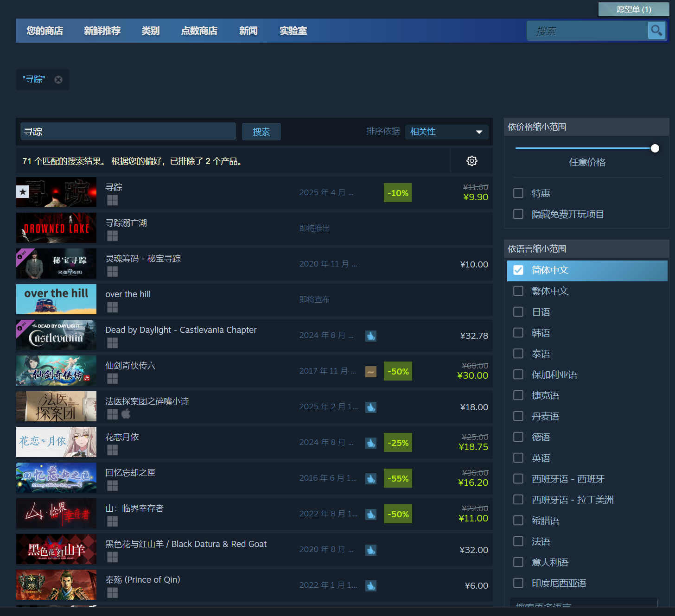Viewport: 675px width, 616px height.
Task: Click the -10% discount badge for 寻踪
Action: 398,193
